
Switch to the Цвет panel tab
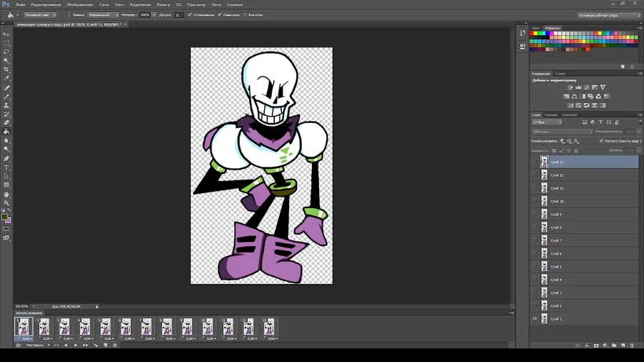click(x=535, y=28)
